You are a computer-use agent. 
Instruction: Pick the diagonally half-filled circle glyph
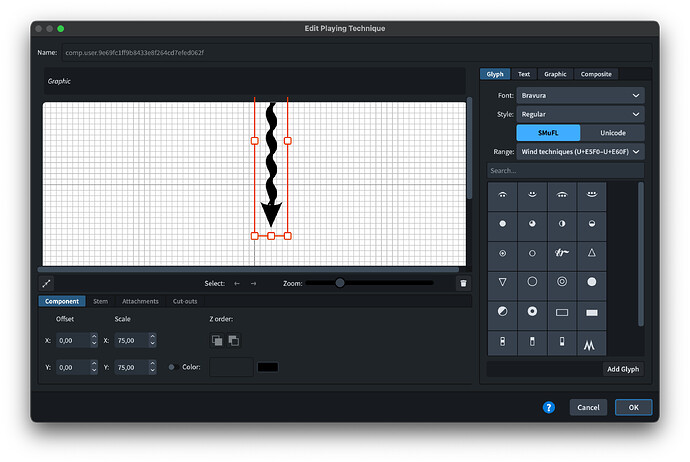pyautogui.click(x=502, y=312)
